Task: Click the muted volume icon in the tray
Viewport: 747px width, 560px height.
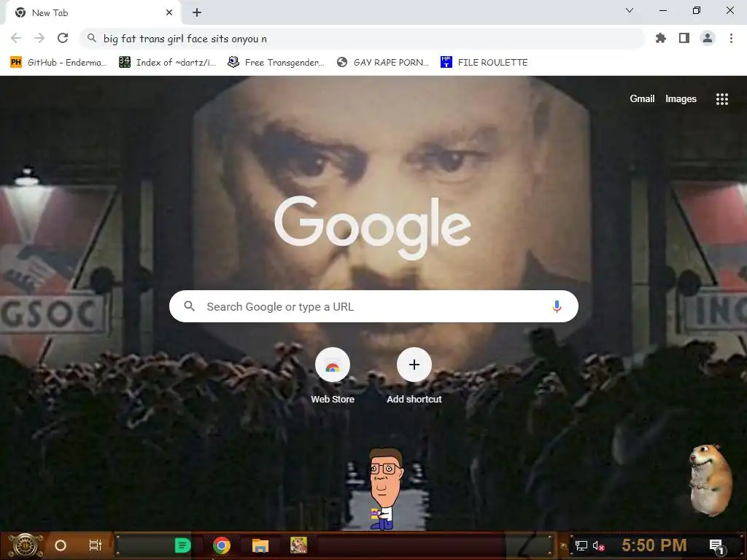Action: coord(598,545)
